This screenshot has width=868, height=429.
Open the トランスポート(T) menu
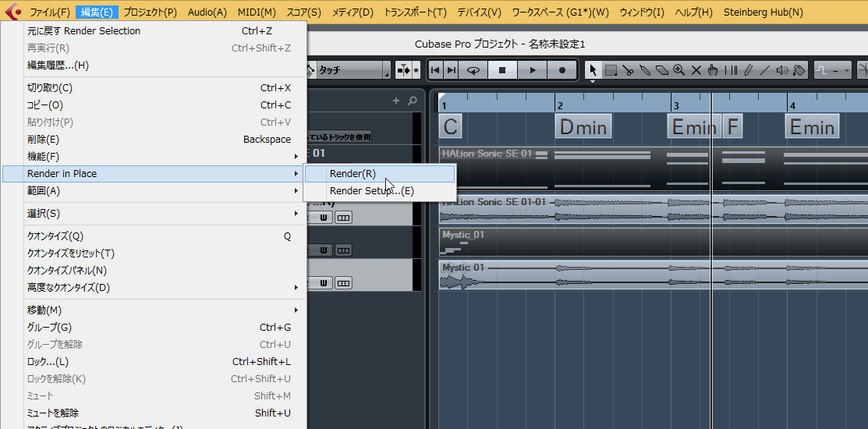[x=415, y=12]
